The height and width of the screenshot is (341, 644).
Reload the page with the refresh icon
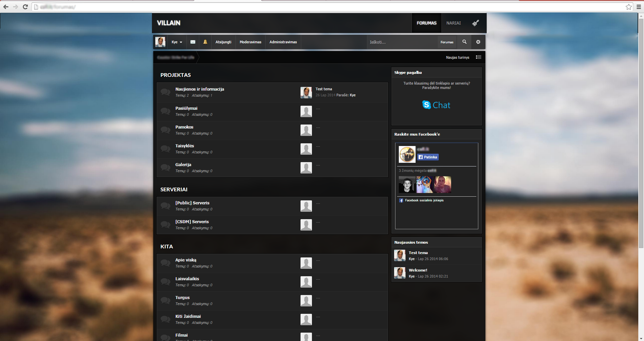25,7
